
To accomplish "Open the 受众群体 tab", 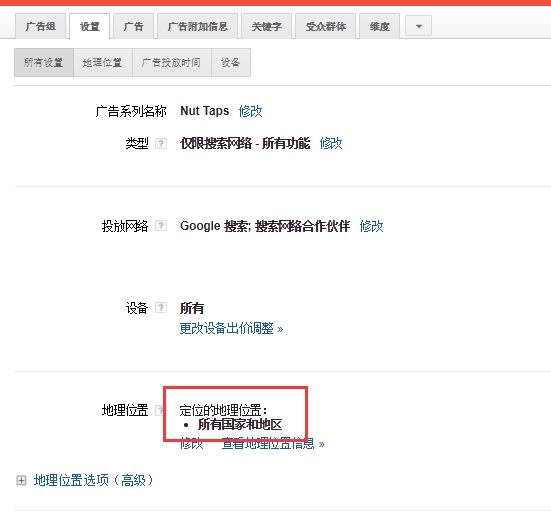I will (326, 26).
